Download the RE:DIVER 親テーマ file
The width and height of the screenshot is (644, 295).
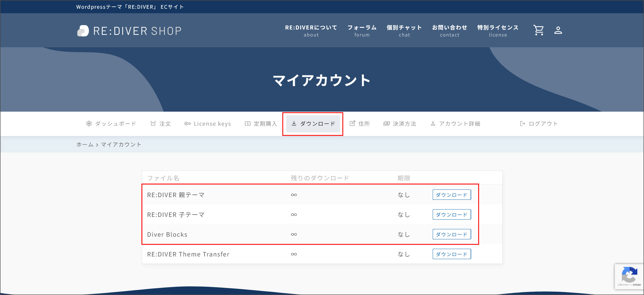coord(451,195)
